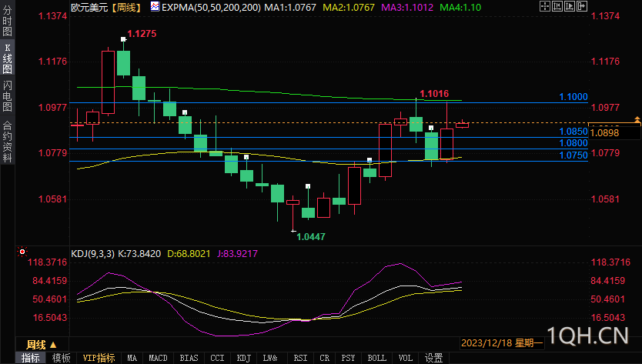Select the 指标 bottom tab
Image resolution: width=642 pixels, height=364 pixels.
pyautogui.click(x=31, y=358)
